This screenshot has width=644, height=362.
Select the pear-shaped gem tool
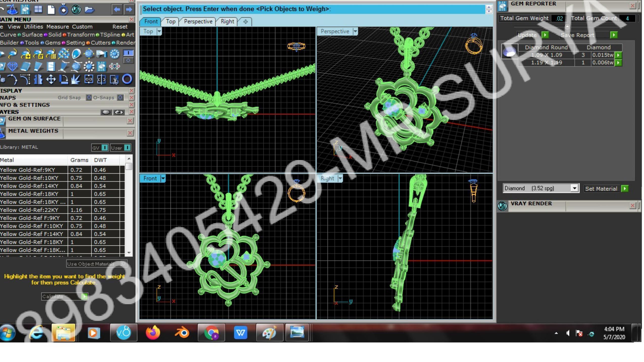[76, 54]
